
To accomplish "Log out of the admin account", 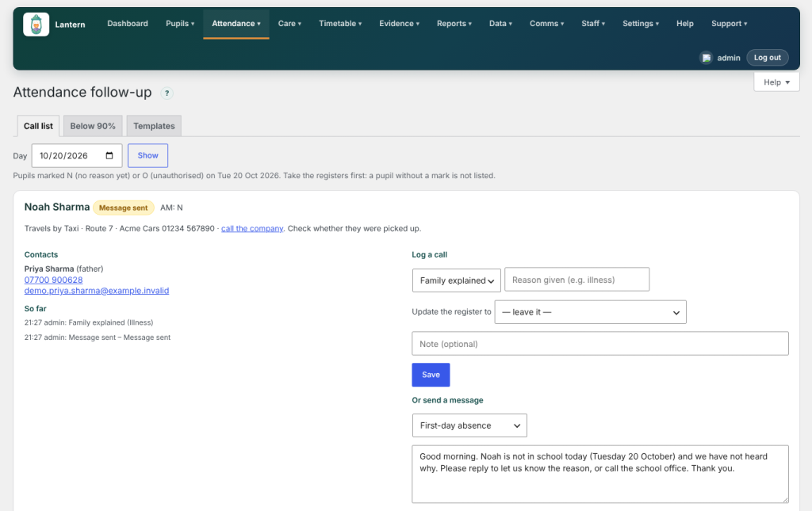I will pyautogui.click(x=768, y=58).
